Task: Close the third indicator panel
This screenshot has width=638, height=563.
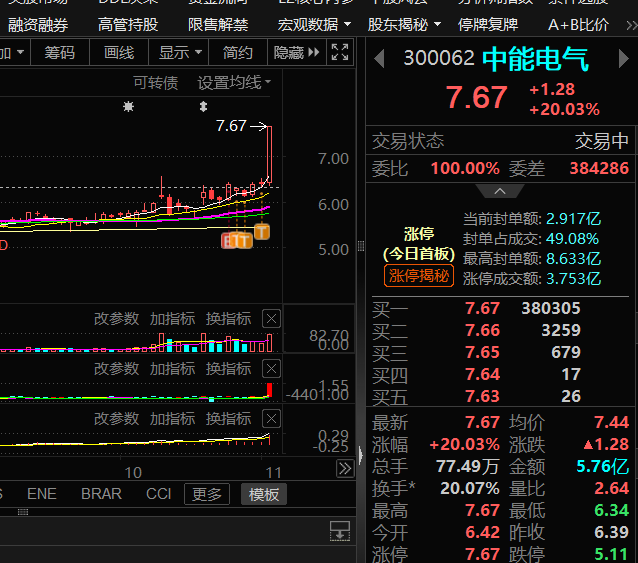Action: point(271,419)
